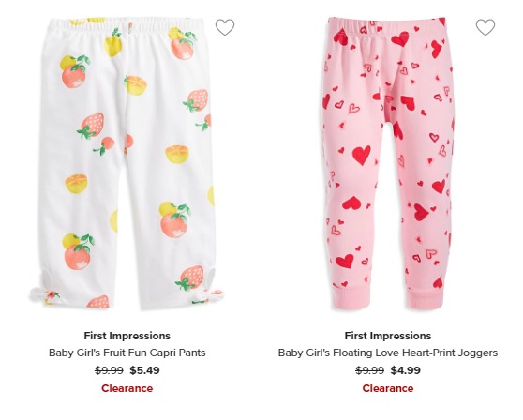Open Baby Girl's Floating Love Heart-Print Joggers title
Viewport: 523px width, 420px height.
[388, 352]
